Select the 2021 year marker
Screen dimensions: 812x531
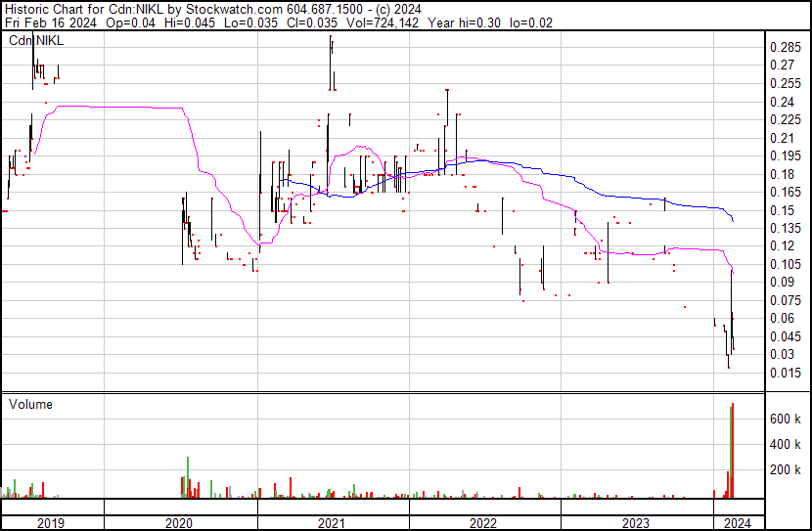(334, 523)
